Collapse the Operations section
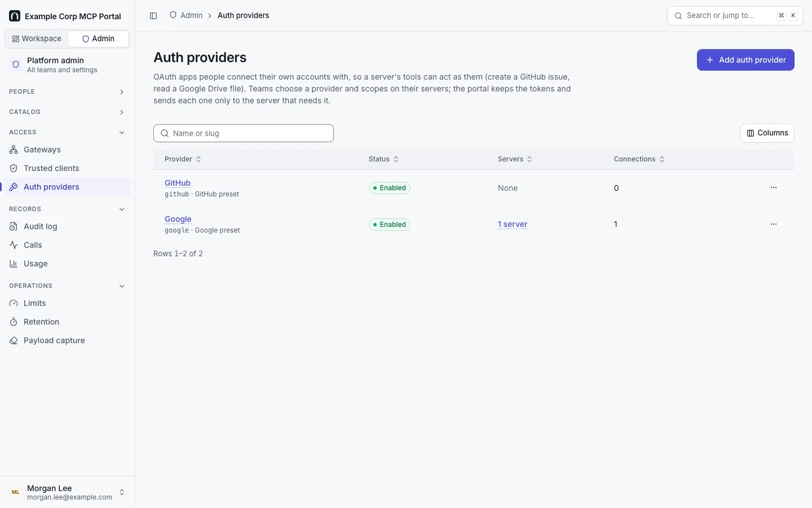The height and width of the screenshot is (508, 812). [67, 286]
